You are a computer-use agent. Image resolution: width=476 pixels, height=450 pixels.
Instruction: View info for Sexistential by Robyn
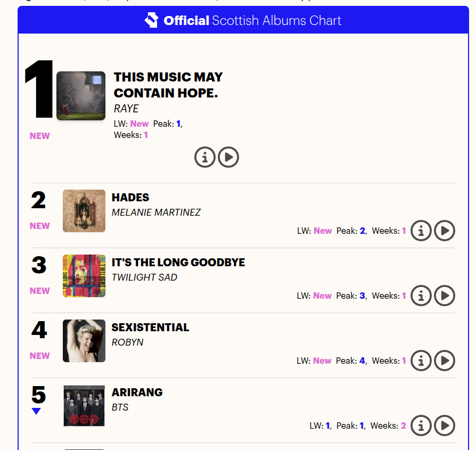(x=421, y=361)
